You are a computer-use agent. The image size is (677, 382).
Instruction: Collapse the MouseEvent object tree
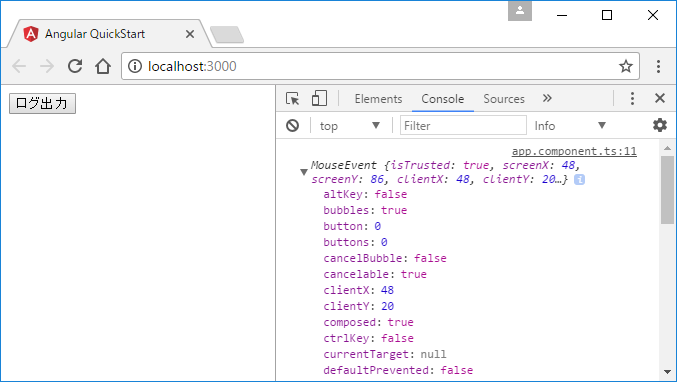[x=304, y=172]
